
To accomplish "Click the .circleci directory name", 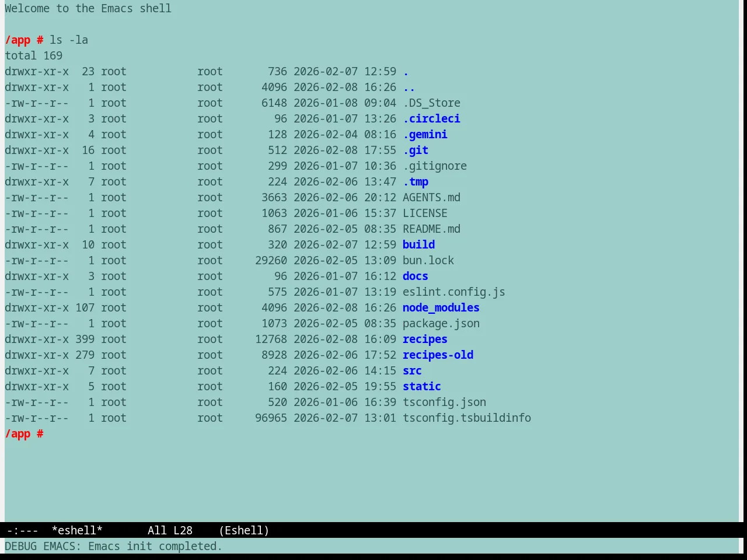I will (x=431, y=119).
